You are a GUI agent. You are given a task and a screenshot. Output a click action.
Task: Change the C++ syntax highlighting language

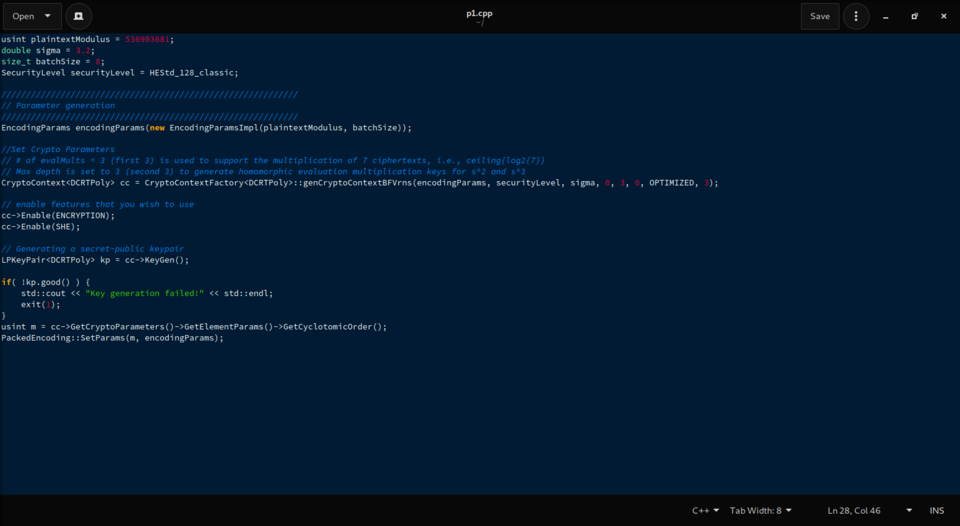705,511
